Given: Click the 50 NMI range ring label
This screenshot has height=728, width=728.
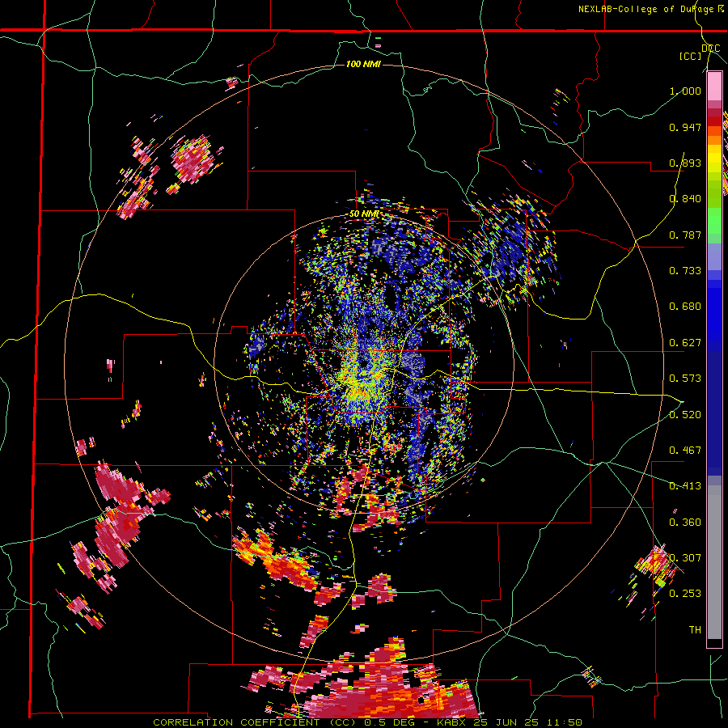Looking at the screenshot, I should [x=364, y=214].
